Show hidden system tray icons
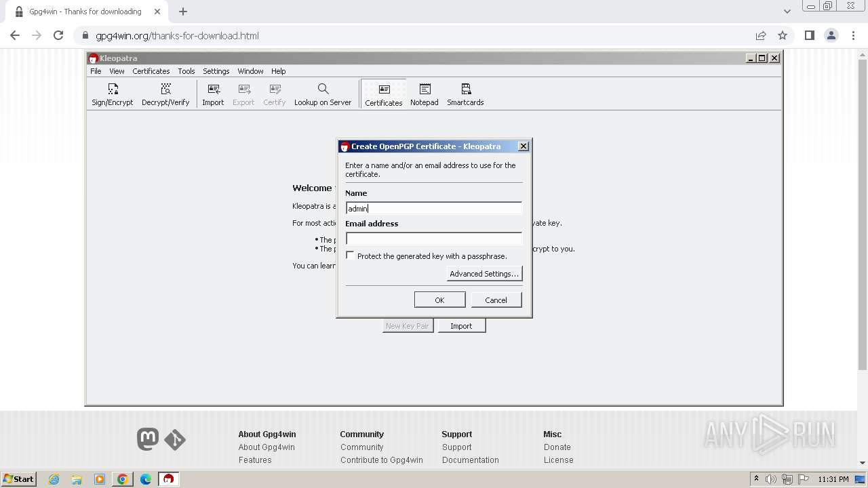The height and width of the screenshot is (488, 868). point(756,479)
